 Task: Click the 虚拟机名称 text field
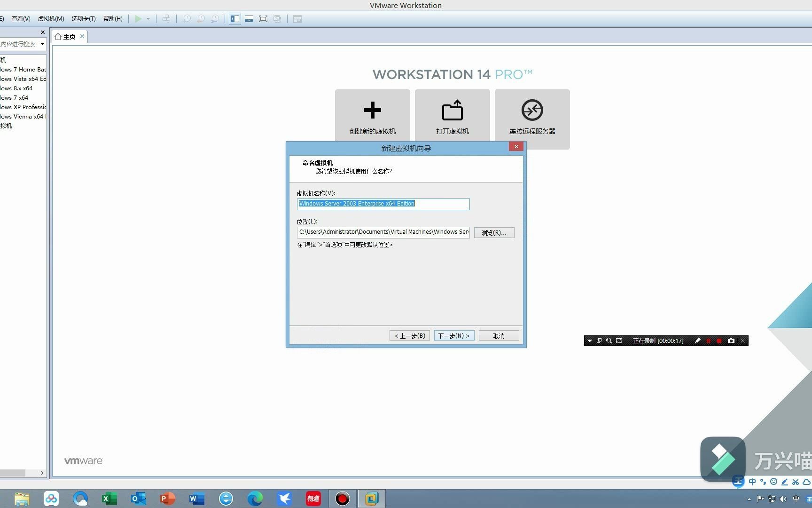[x=383, y=204]
